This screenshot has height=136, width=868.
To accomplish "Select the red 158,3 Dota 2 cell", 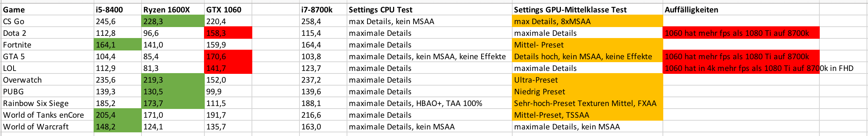I will coord(228,33).
